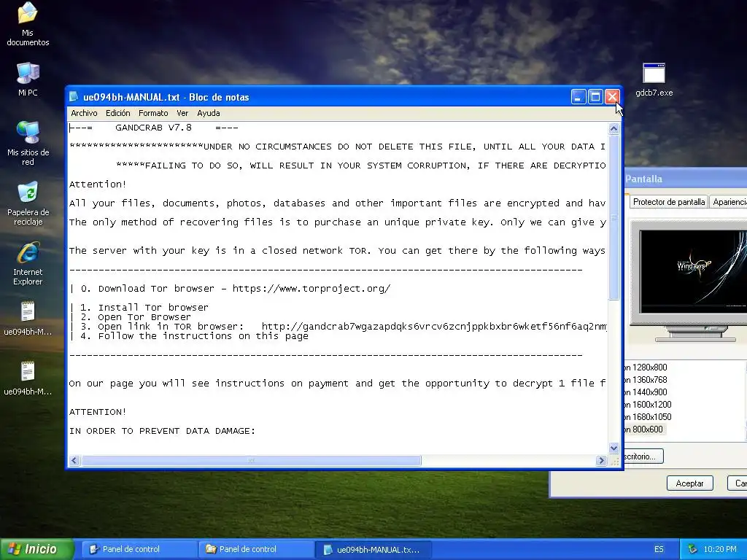Image resolution: width=747 pixels, height=560 pixels.
Task: Click the GANDCRAB V7.8 header line
Action: coord(153,128)
